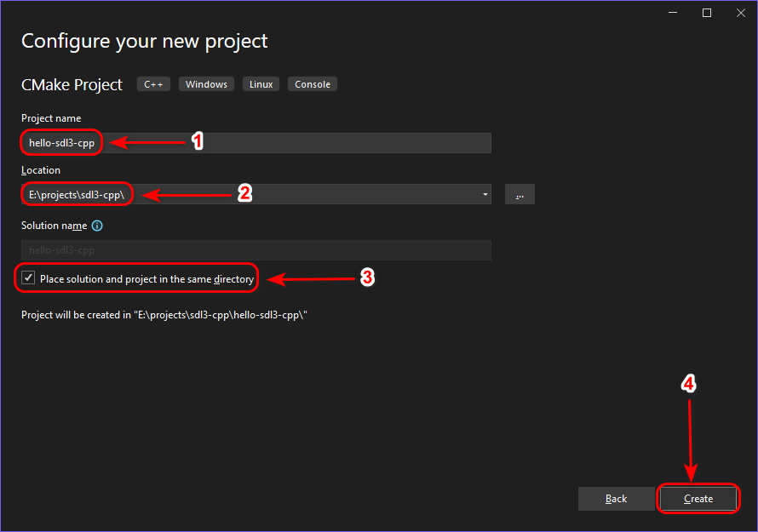Click the Linux platform tag
758x532 pixels.
pos(261,84)
